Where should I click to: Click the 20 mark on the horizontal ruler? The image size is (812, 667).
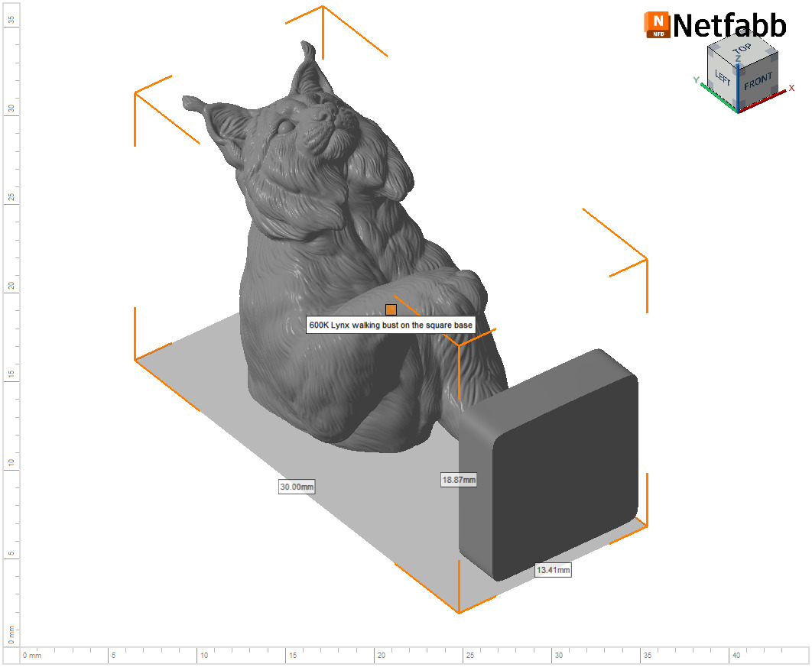(x=381, y=655)
